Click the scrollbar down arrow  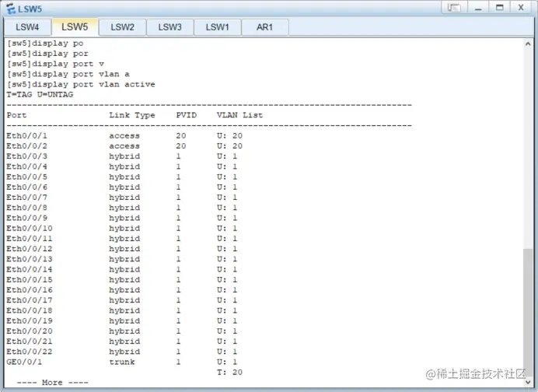tap(528, 381)
